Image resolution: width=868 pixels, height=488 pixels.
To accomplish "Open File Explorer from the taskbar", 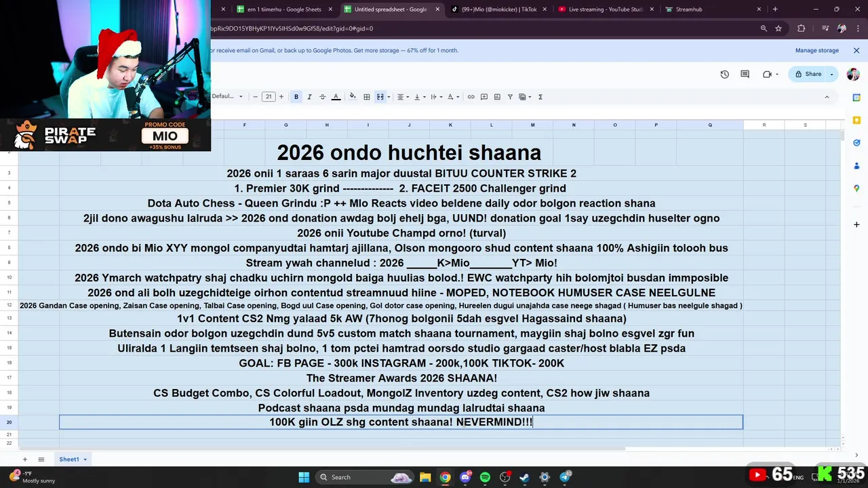I will 425,477.
